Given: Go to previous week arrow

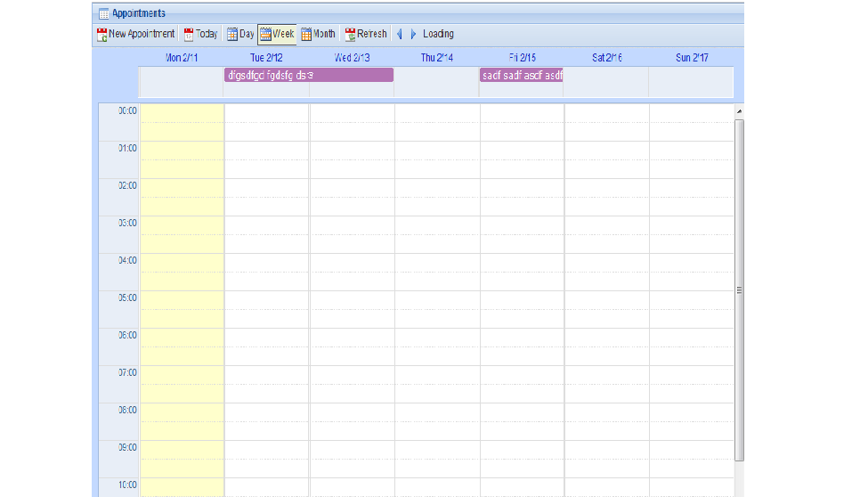Looking at the screenshot, I should (x=400, y=34).
